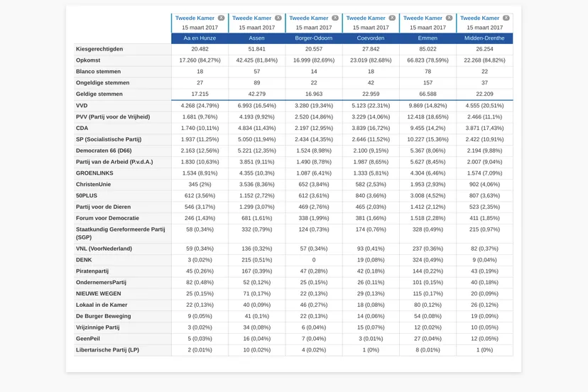
Task: Select the Assen municipality header
Action: [x=256, y=38]
